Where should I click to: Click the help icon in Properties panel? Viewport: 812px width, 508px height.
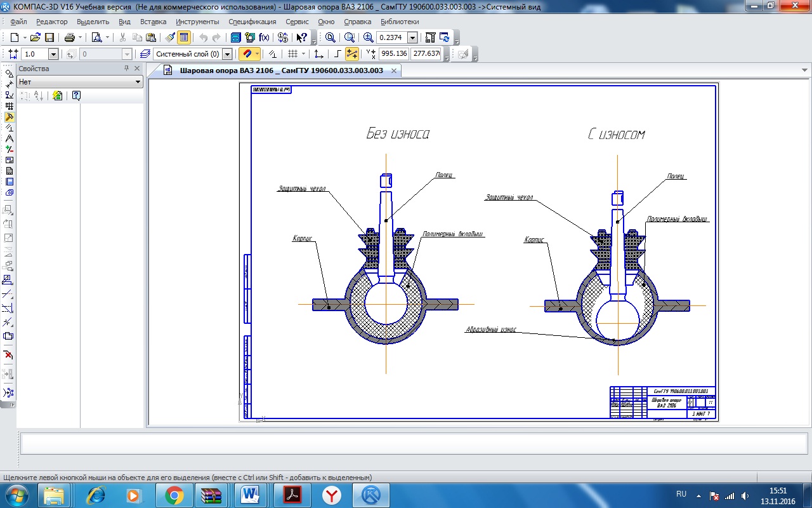[76, 96]
